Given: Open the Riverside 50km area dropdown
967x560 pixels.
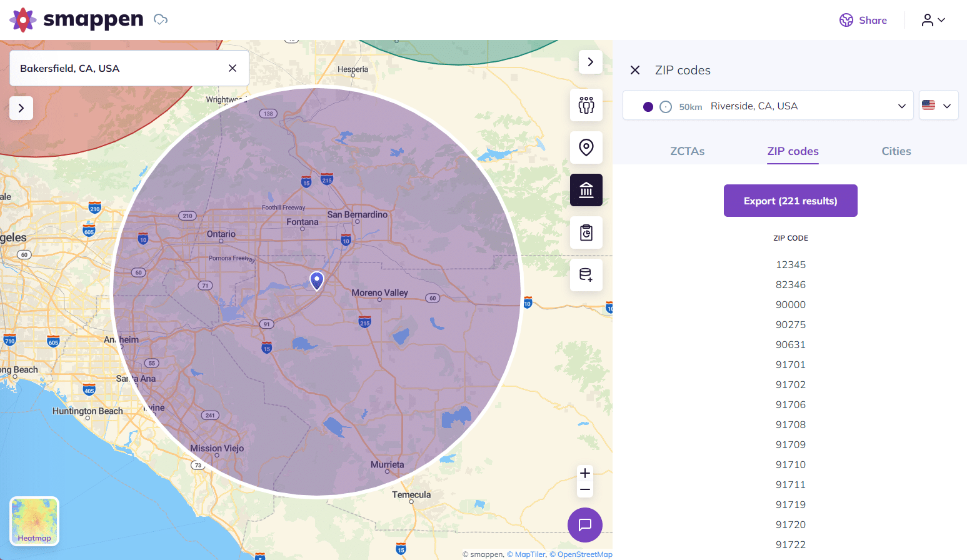Looking at the screenshot, I should click(768, 106).
